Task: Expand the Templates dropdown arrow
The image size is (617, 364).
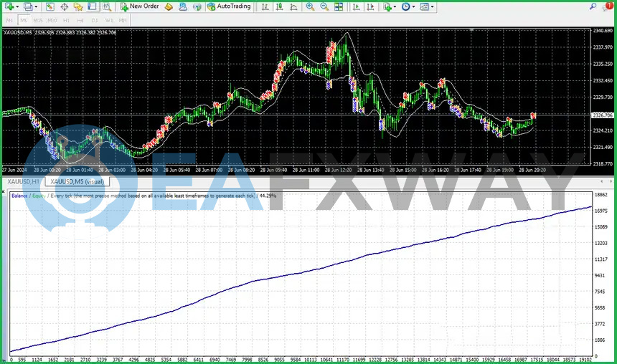Action: point(432,6)
